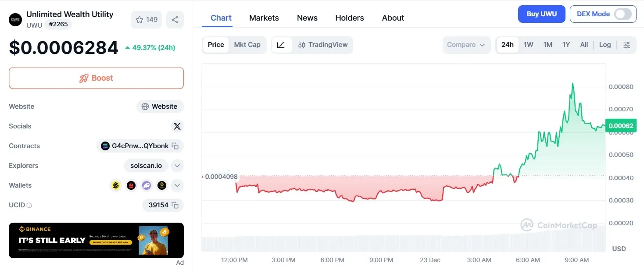Open the Markets tab

tap(264, 18)
